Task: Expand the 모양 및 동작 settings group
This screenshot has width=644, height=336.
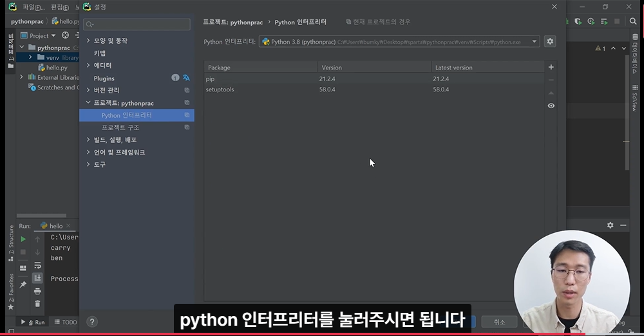Action: (x=88, y=41)
